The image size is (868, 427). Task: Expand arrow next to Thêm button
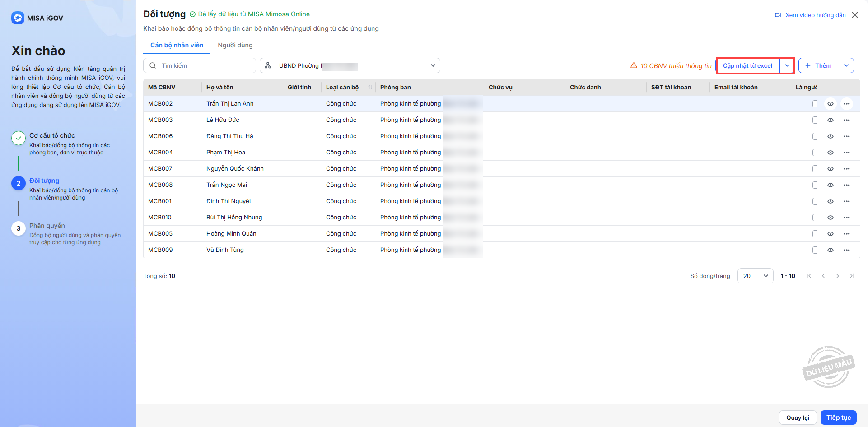[x=846, y=65]
